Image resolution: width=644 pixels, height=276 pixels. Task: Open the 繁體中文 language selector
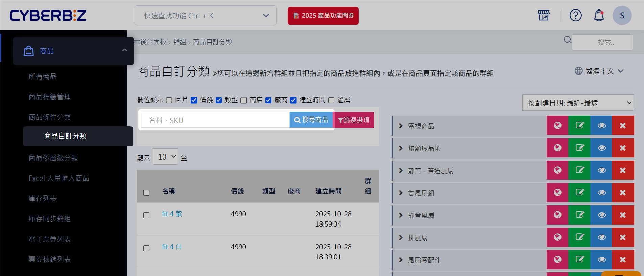coord(599,71)
